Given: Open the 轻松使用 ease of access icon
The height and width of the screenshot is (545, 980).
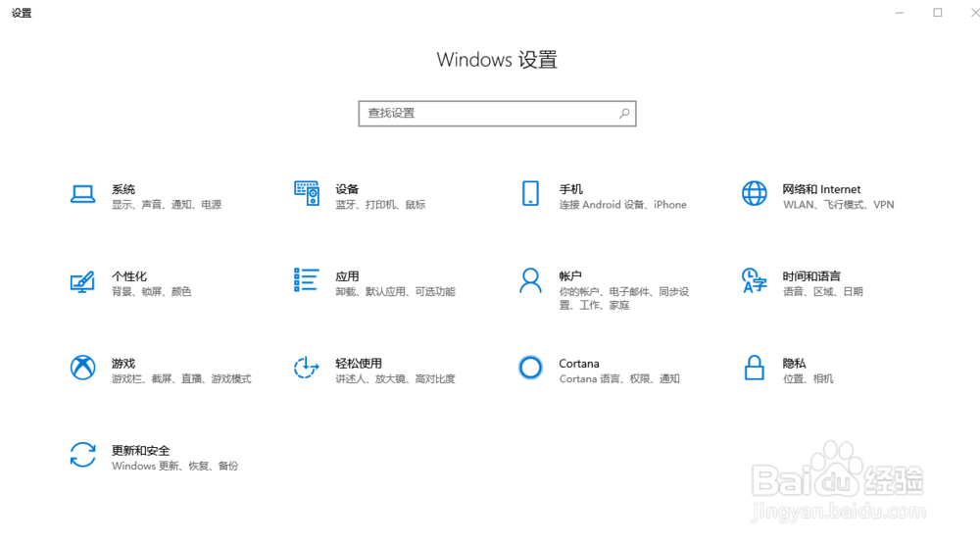Looking at the screenshot, I should (306, 368).
